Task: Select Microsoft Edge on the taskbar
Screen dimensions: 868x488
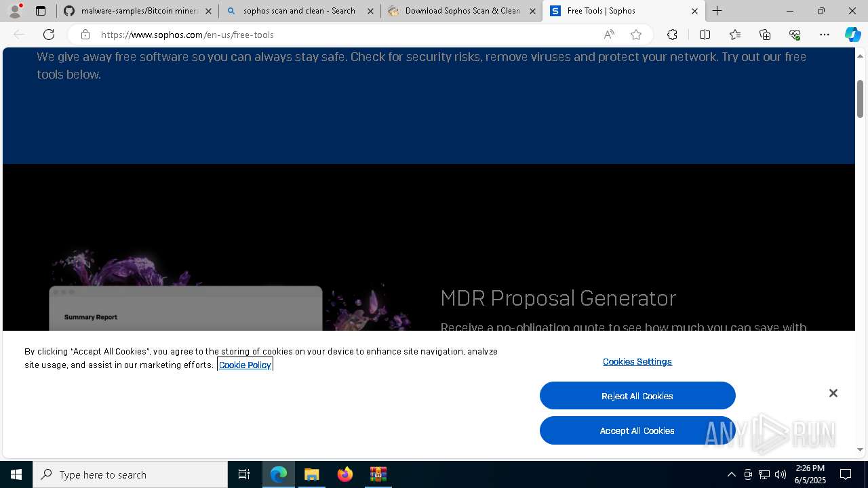Action: (x=279, y=474)
